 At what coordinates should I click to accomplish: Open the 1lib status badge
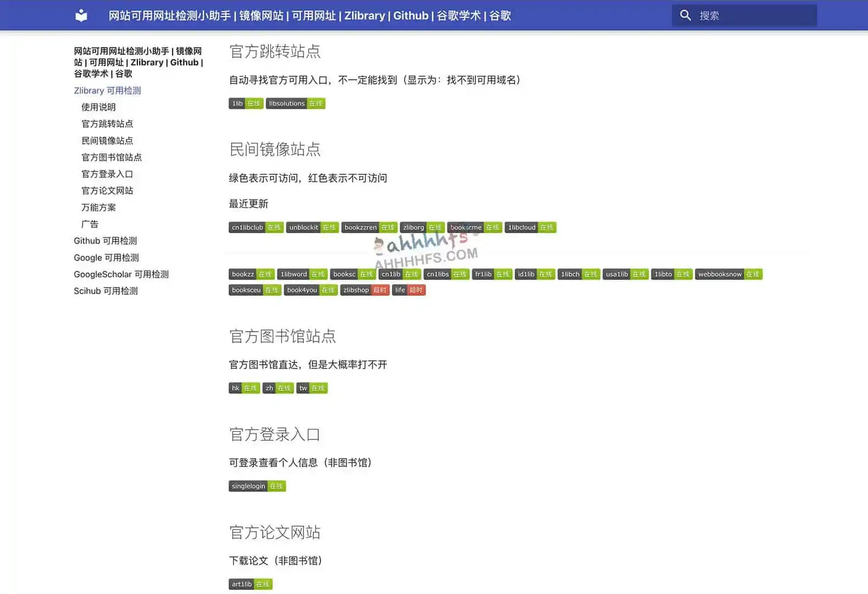(x=246, y=103)
